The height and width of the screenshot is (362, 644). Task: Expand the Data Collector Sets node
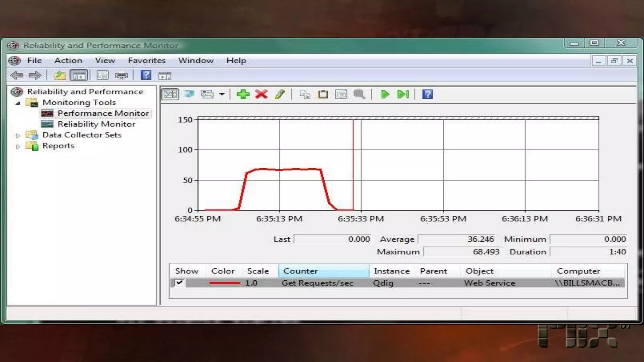point(18,135)
